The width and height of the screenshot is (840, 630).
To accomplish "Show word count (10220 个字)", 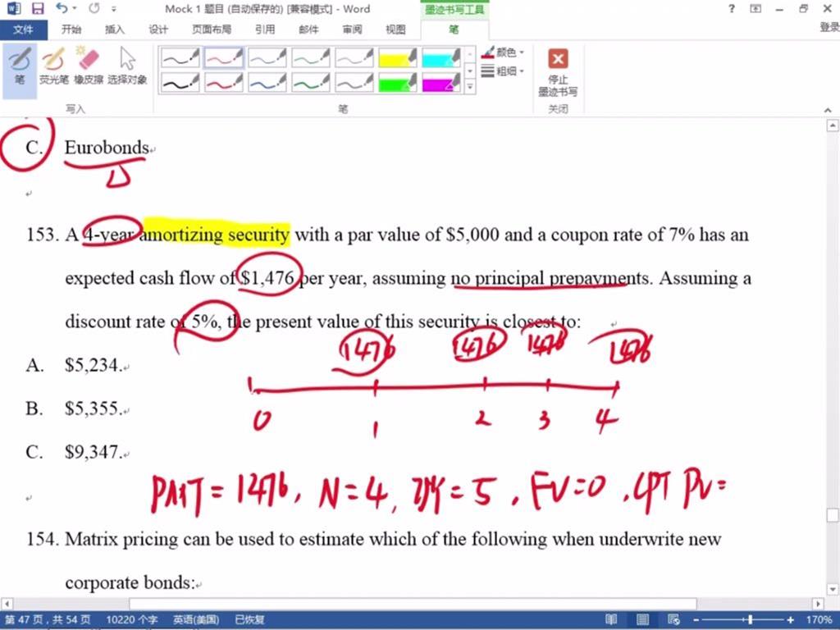I will [132, 620].
